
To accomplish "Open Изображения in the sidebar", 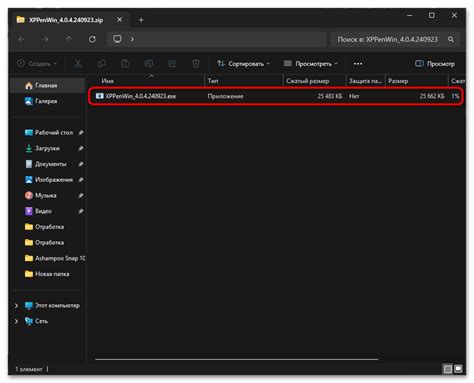I will (49, 180).
